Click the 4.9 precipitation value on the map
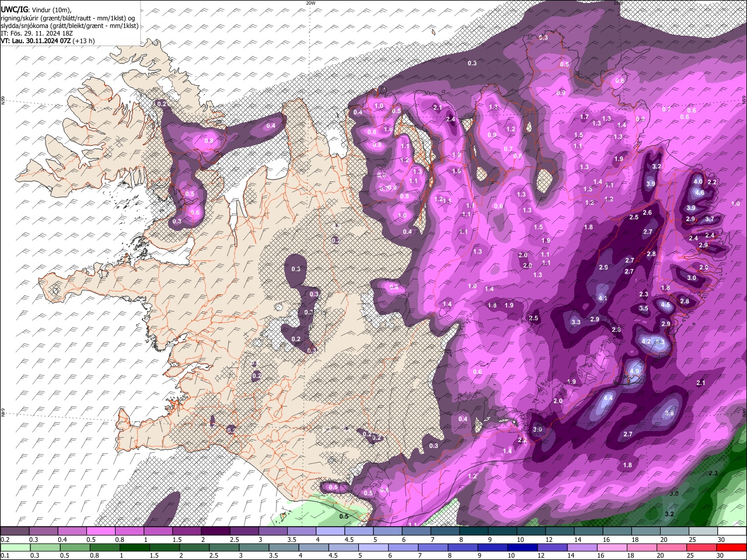This screenshot has width=747, height=560. coord(635,371)
